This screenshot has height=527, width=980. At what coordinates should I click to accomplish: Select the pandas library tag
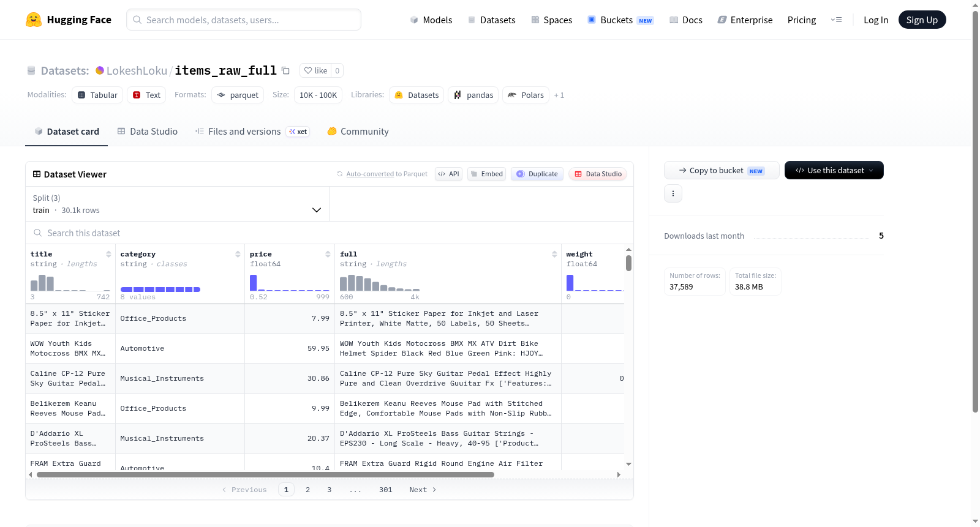point(473,95)
